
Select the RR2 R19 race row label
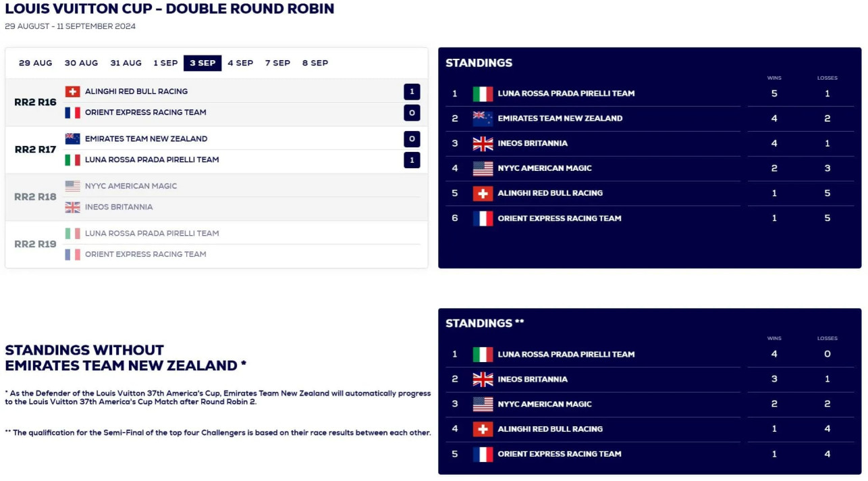[x=35, y=245]
